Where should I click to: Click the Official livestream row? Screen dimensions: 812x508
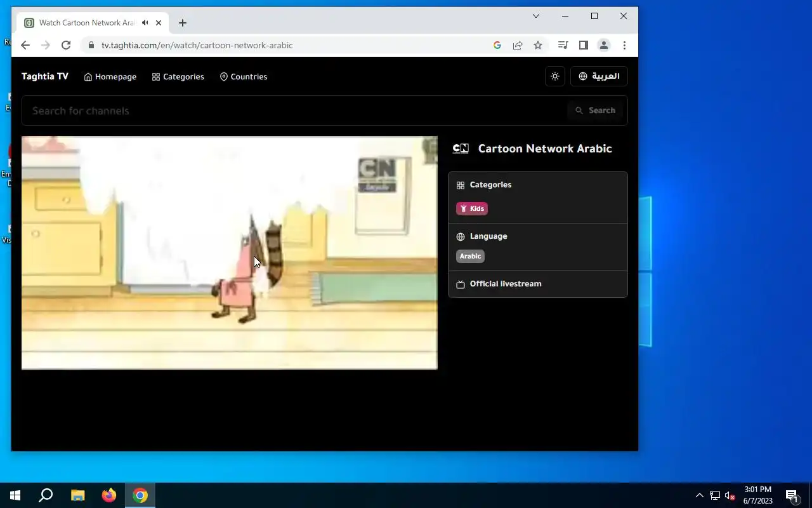click(x=538, y=284)
